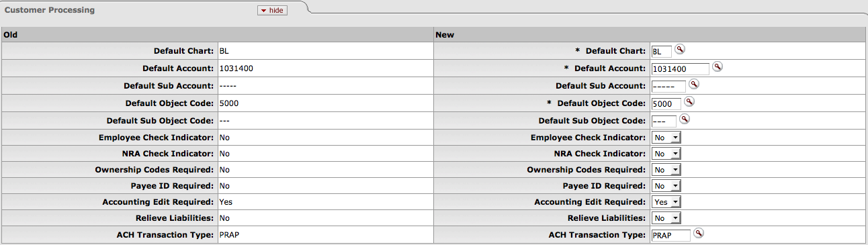Open lookup icon for Default Chart
Screen dimensions: 868x245
[680, 50]
